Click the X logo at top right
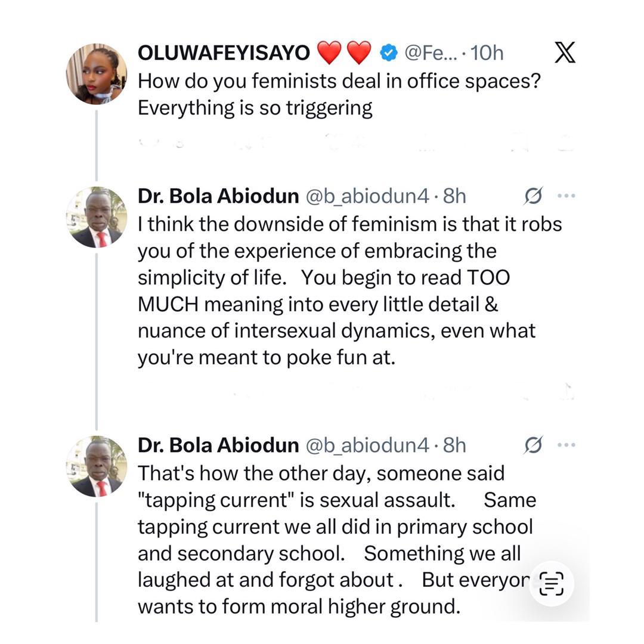The height and width of the screenshot is (644, 644). [x=565, y=53]
